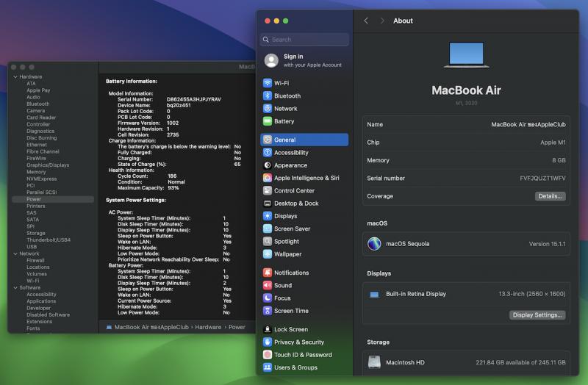Collapse the Network tree in System Information
The height and width of the screenshot is (385, 588).
click(x=15, y=253)
